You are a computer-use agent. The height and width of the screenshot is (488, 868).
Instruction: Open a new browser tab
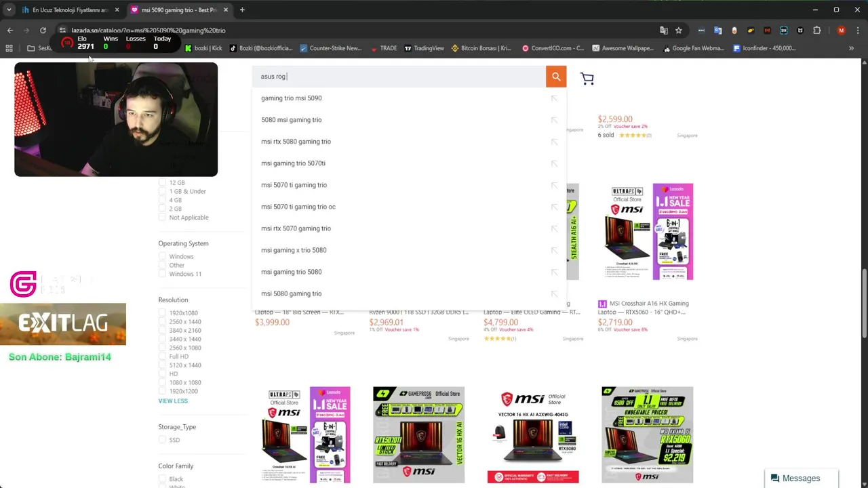coord(242,10)
